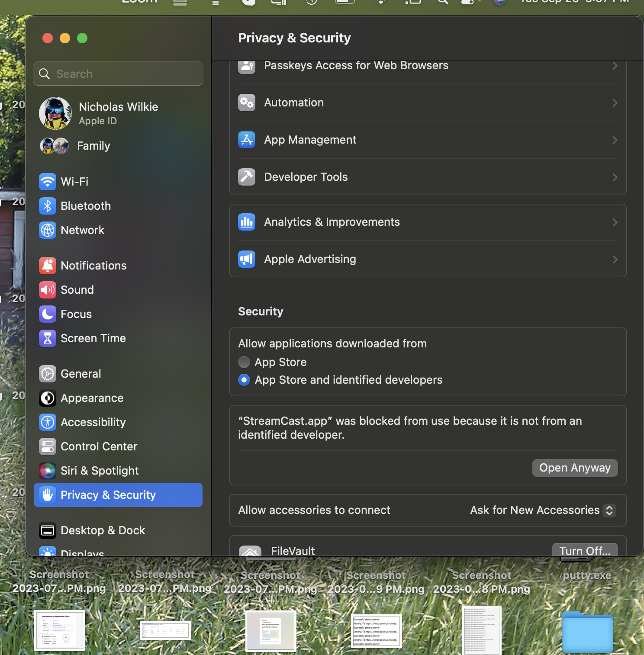The width and height of the screenshot is (644, 655).
Task: Select Bluetooth in the sidebar
Action: point(85,206)
